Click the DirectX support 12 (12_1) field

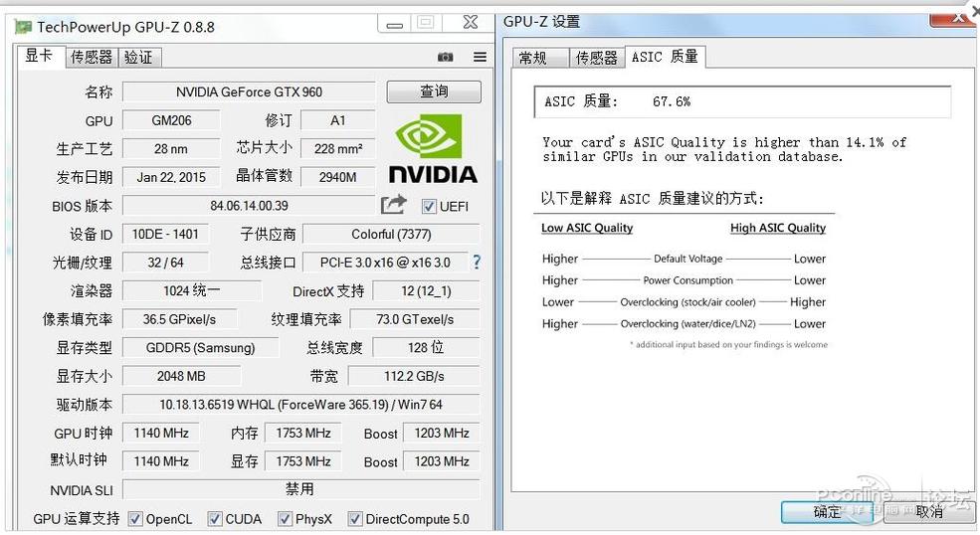tap(426, 290)
